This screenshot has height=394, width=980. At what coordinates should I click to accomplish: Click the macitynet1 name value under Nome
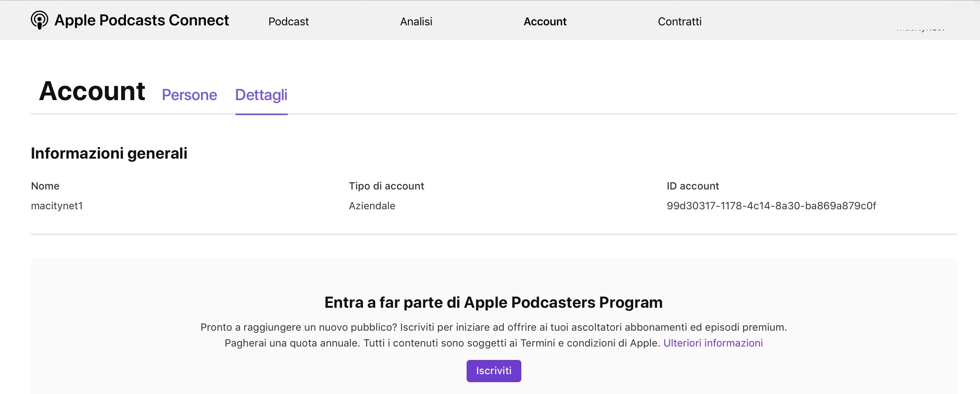click(x=57, y=206)
